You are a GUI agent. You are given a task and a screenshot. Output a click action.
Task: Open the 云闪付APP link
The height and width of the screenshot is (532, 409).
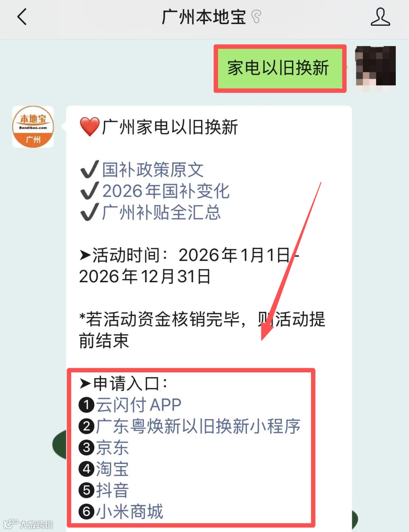pos(139,405)
